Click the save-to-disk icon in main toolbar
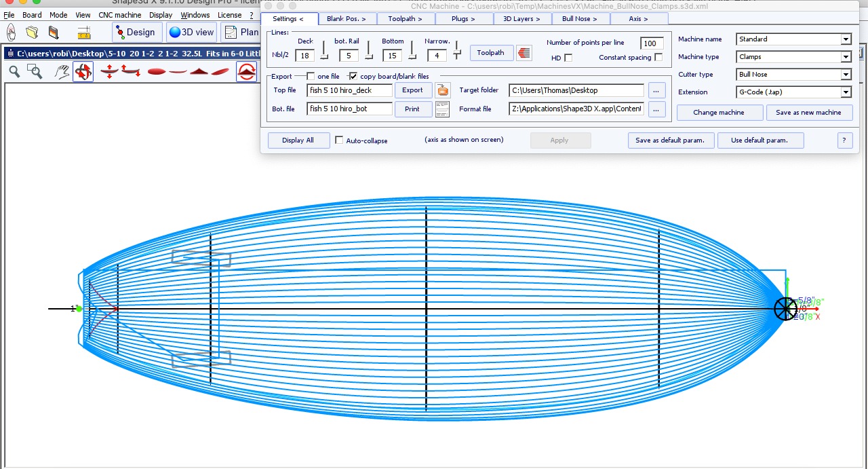This screenshot has width=868, height=469. [x=54, y=32]
